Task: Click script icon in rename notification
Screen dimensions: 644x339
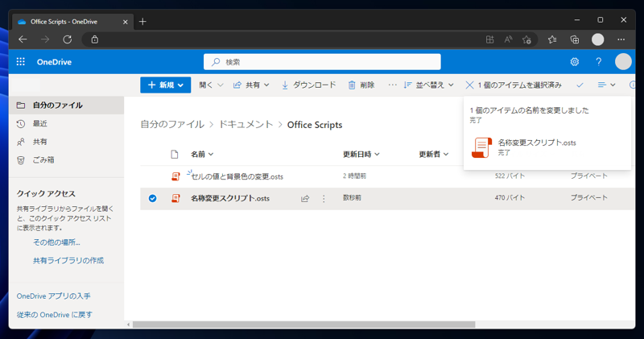Action: pos(481,147)
